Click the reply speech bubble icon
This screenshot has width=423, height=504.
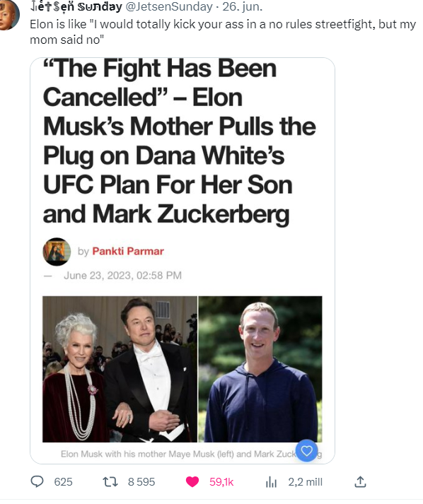pos(37,481)
